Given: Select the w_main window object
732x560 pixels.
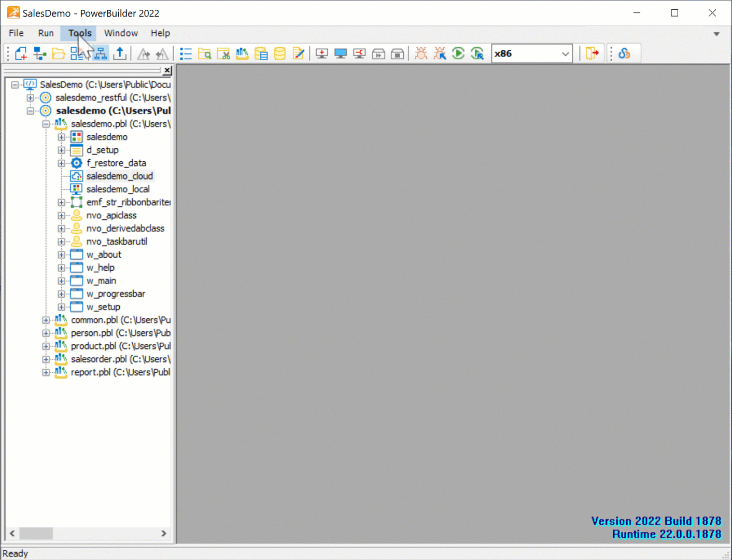Looking at the screenshot, I should coord(101,281).
